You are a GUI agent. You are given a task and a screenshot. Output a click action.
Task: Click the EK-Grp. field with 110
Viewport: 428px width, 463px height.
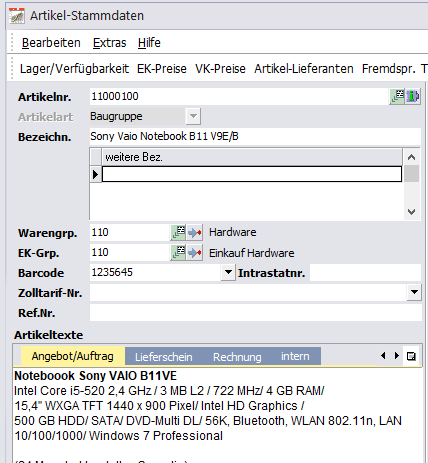[x=130, y=253]
